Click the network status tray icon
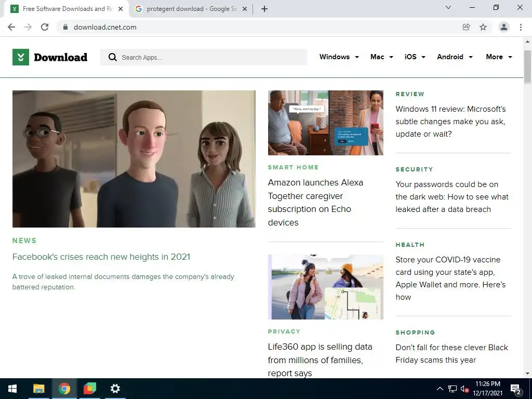Image resolution: width=532 pixels, height=399 pixels. [453, 389]
